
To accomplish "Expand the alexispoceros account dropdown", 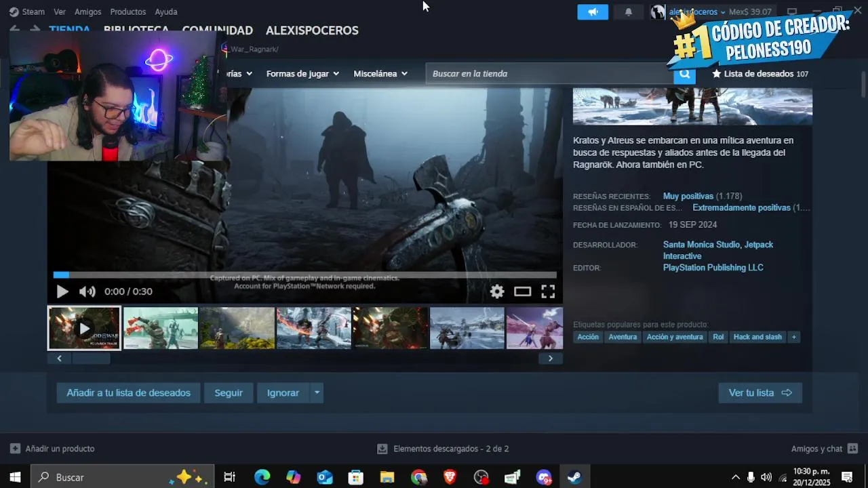I will [697, 12].
